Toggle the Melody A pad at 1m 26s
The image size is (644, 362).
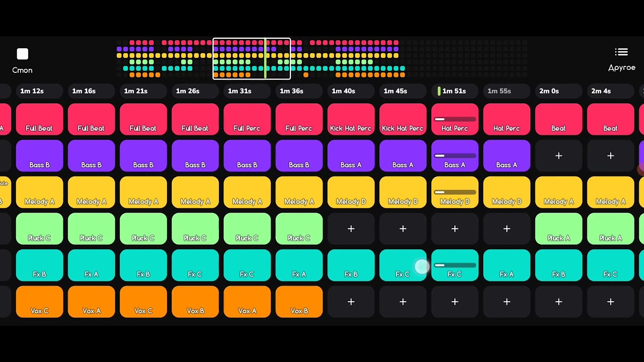pos(195,193)
